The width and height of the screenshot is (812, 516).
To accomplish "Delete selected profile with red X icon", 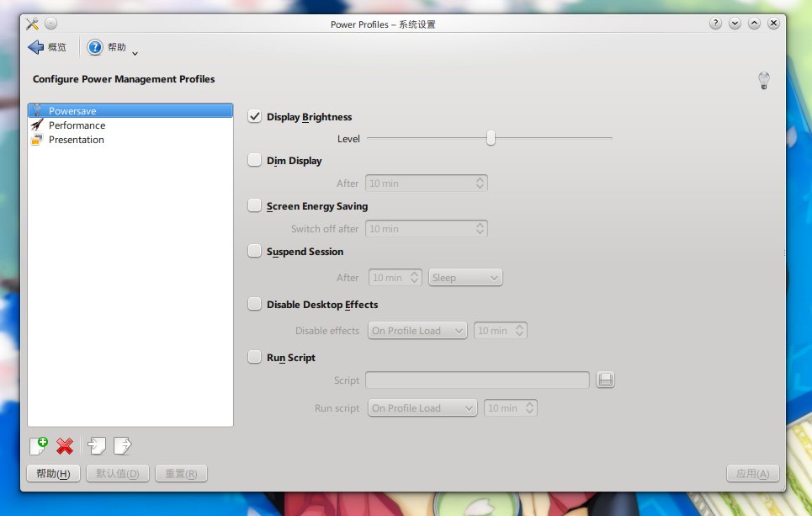I will (65, 445).
